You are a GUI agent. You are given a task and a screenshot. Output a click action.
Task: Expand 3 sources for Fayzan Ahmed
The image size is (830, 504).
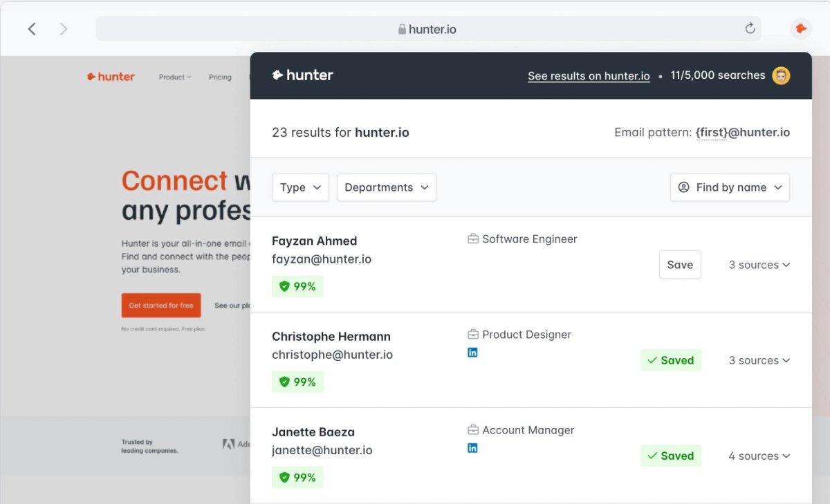click(759, 265)
